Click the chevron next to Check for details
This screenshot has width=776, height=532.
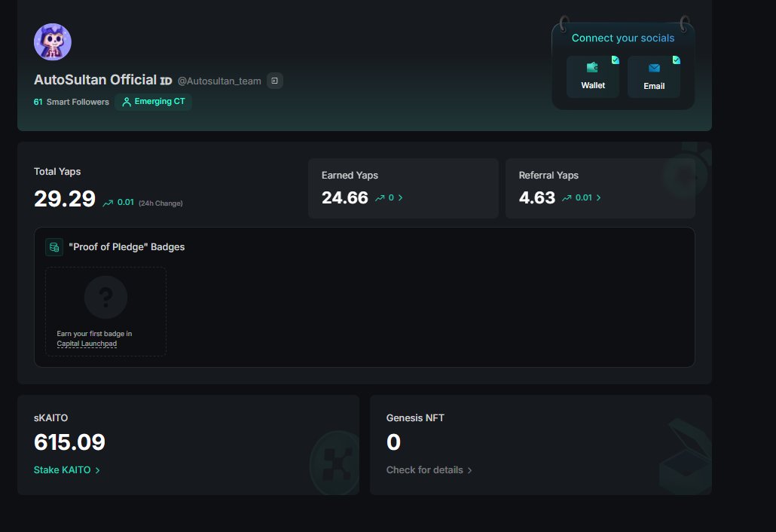point(469,471)
